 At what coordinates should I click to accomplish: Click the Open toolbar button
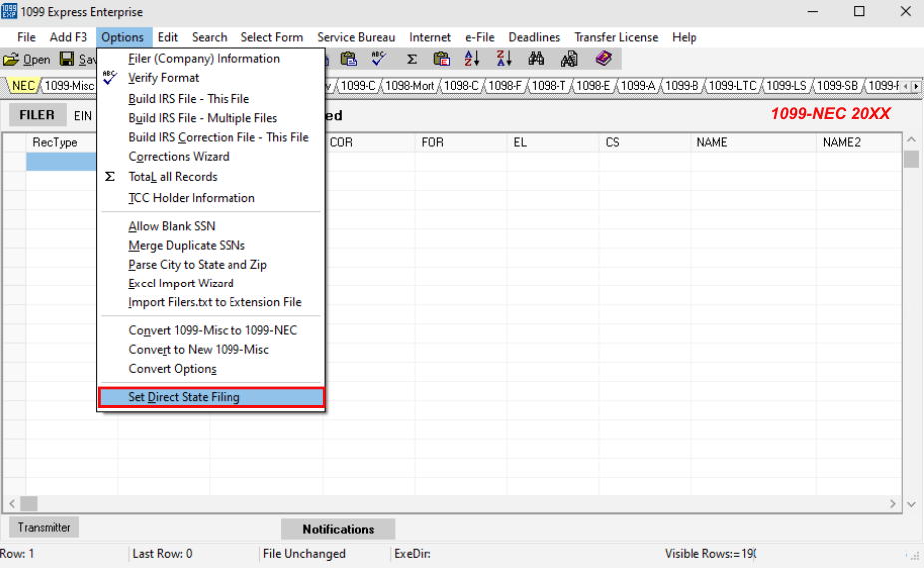tap(27, 59)
